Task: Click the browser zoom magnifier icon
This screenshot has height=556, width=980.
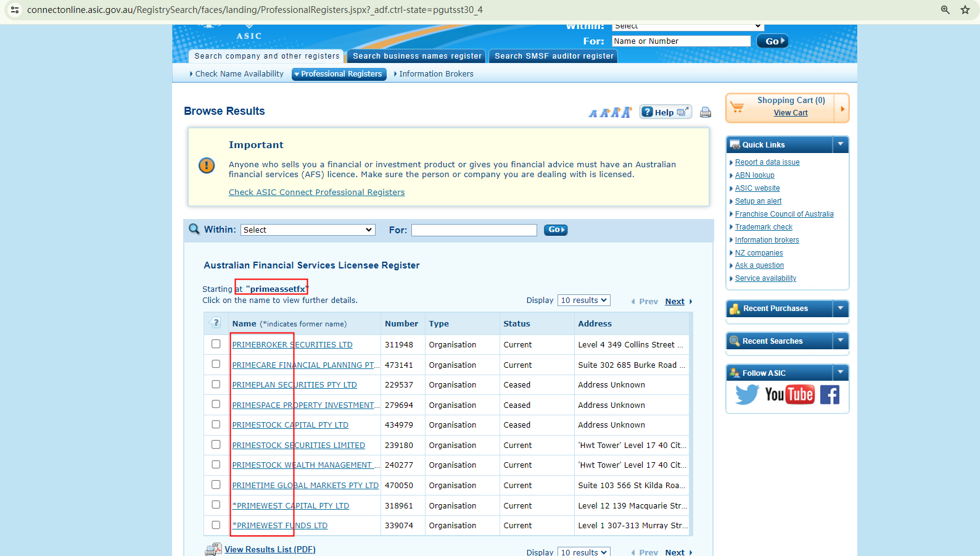Action: click(x=945, y=10)
